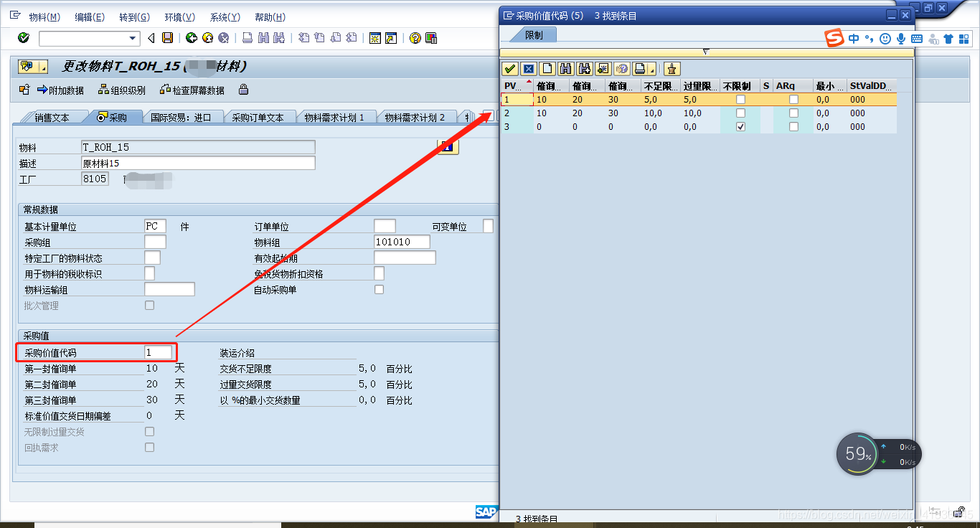This screenshot has height=528, width=980.
Task: Print the hit list with popup printer icon
Action: coord(640,69)
